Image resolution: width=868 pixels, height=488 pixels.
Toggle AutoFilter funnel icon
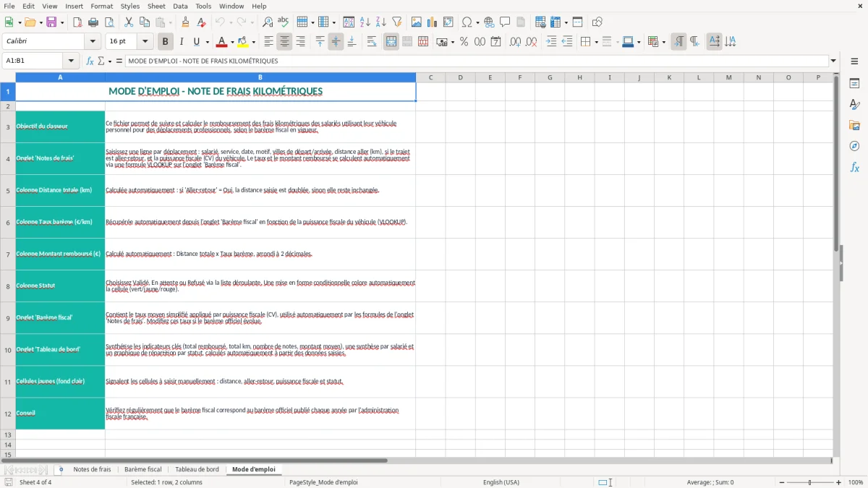396,22
